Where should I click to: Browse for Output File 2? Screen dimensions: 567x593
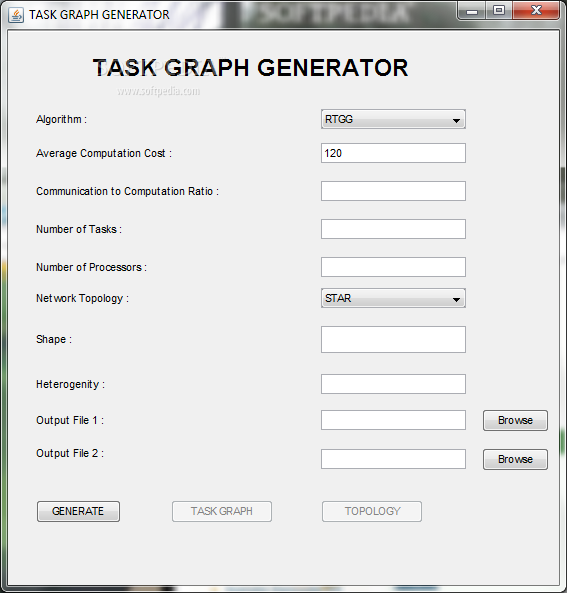pyautogui.click(x=515, y=459)
